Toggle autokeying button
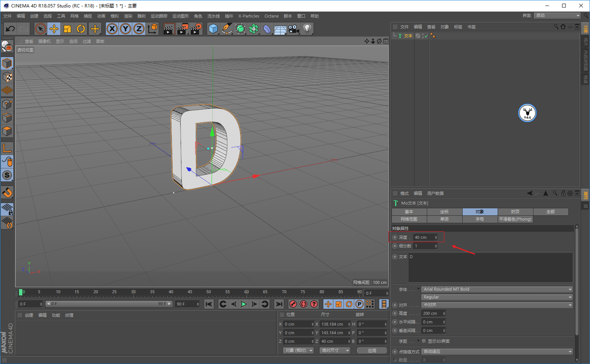The image size is (590, 364). (304, 304)
